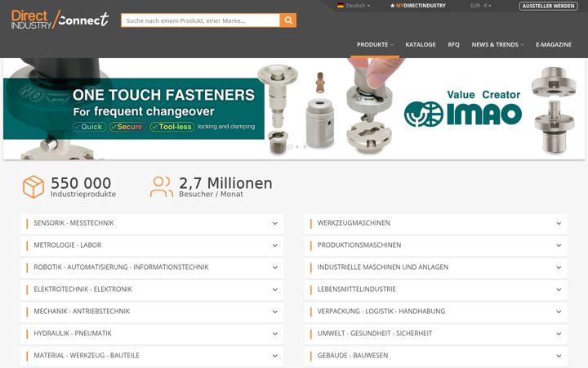This screenshot has height=368, width=588.
Task: Select the Produktionsmaschinen label
Action: pos(359,245)
